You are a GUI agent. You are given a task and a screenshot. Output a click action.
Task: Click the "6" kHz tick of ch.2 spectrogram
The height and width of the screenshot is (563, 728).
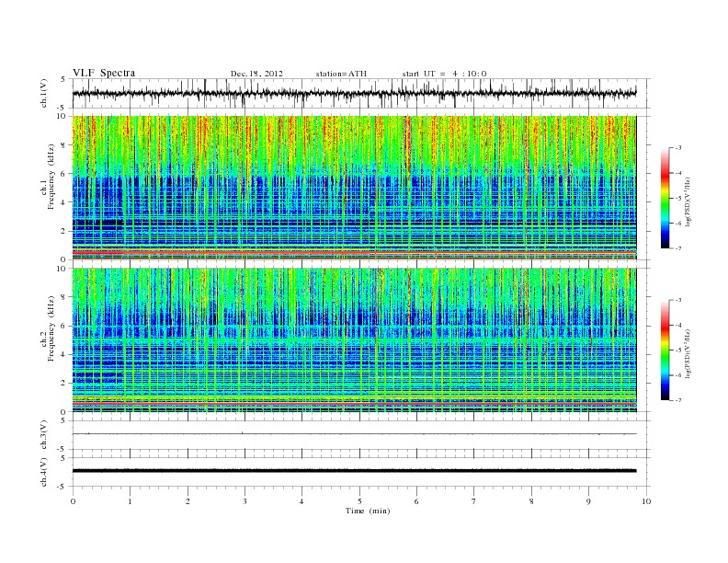tap(63, 326)
